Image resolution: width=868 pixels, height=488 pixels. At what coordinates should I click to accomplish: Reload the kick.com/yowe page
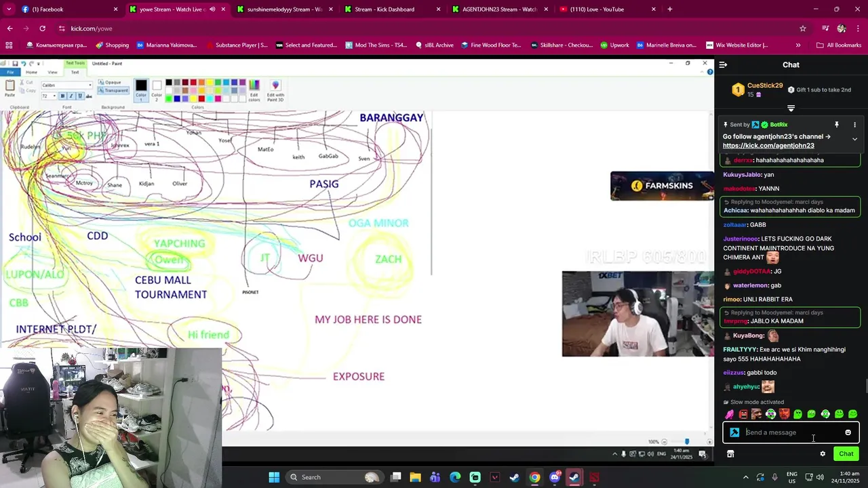[42, 28]
